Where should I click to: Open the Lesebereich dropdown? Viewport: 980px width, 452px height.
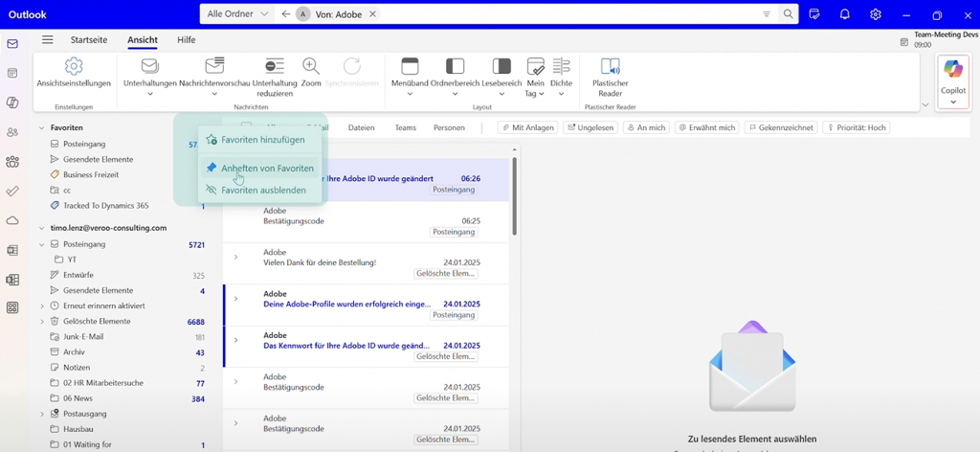click(501, 94)
